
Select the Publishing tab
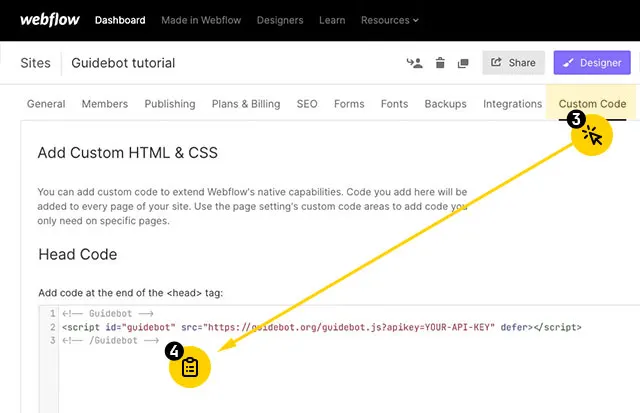tap(169, 104)
